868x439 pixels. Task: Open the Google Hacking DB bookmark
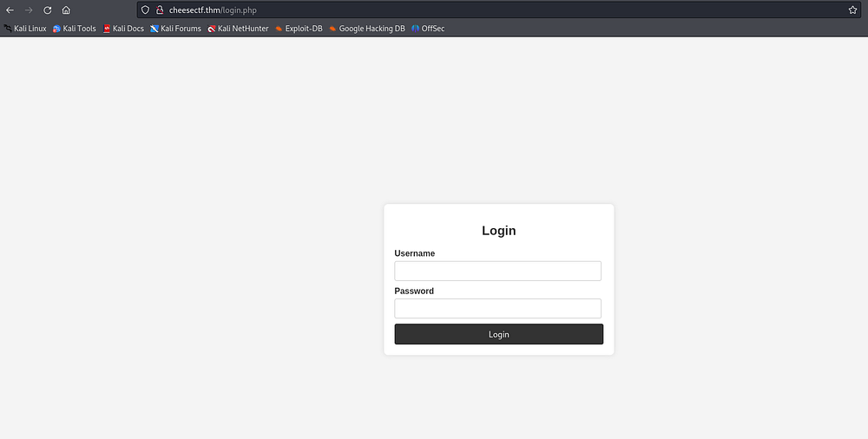[367, 29]
